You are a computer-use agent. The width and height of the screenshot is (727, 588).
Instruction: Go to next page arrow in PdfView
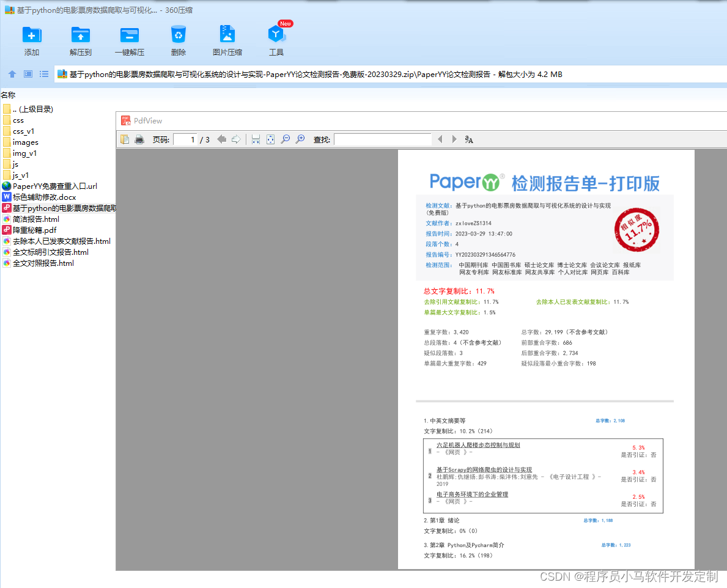coord(236,139)
